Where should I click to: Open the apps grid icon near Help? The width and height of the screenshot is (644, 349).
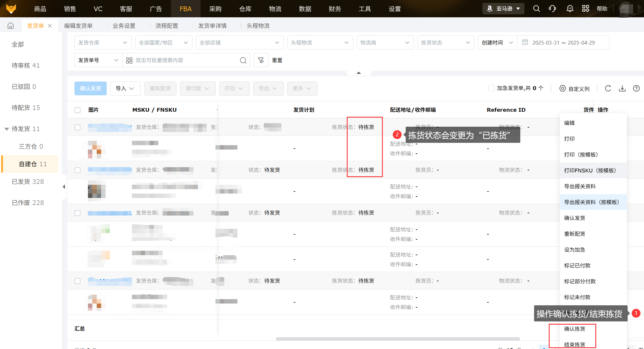[585, 9]
